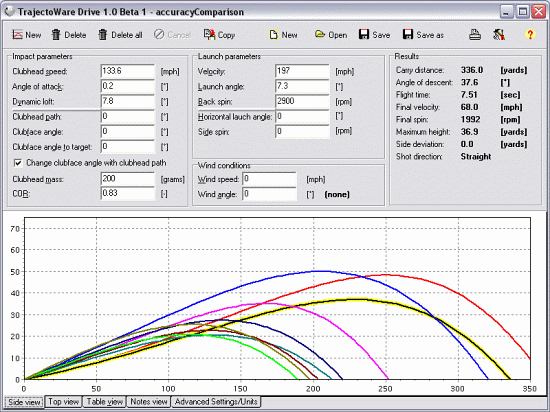Close the TrajectoWare Drive window
Screen dimensions: 550x412
click(539, 12)
